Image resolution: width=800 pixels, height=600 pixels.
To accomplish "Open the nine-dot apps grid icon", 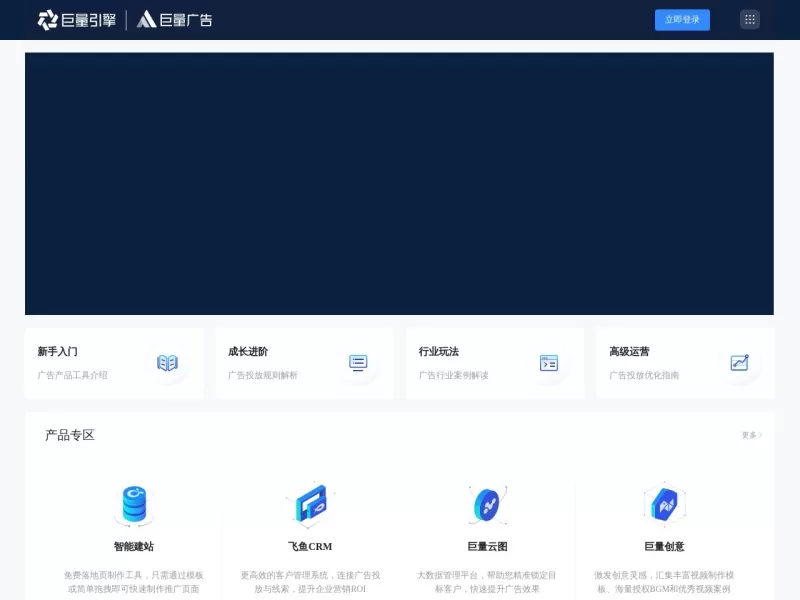I will tap(750, 19).
